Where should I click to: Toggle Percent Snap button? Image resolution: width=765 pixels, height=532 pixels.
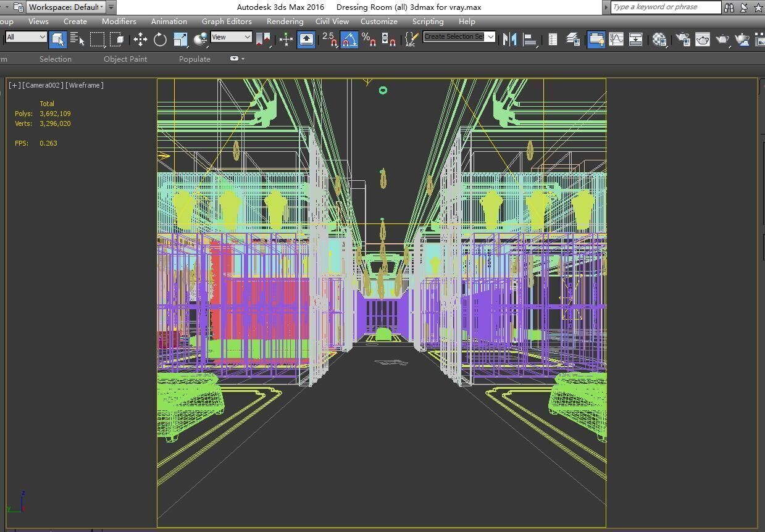coord(369,39)
